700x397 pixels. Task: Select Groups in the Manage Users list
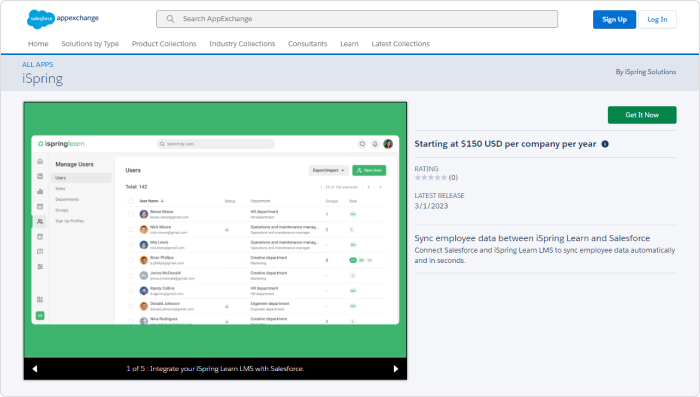tap(62, 210)
